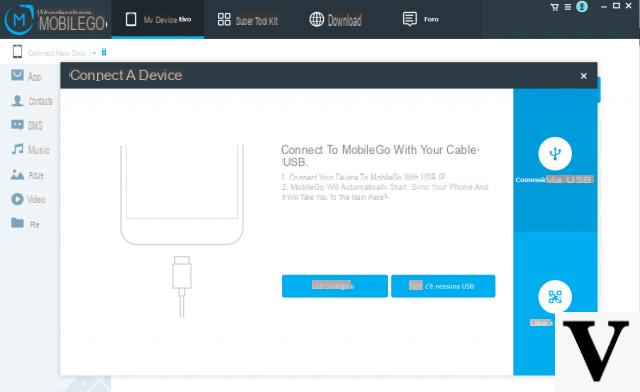
Task: Open the My Device tab
Action: pos(158,19)
